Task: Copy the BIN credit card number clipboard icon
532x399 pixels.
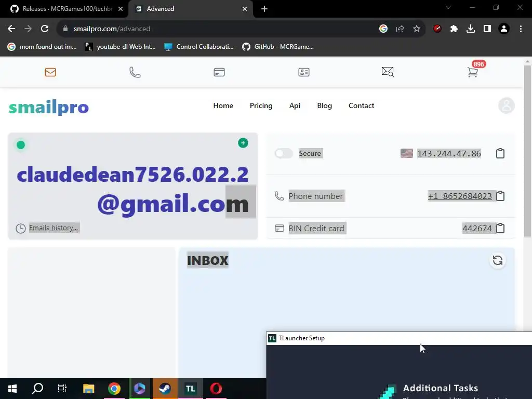Action: tap(500, 228)
